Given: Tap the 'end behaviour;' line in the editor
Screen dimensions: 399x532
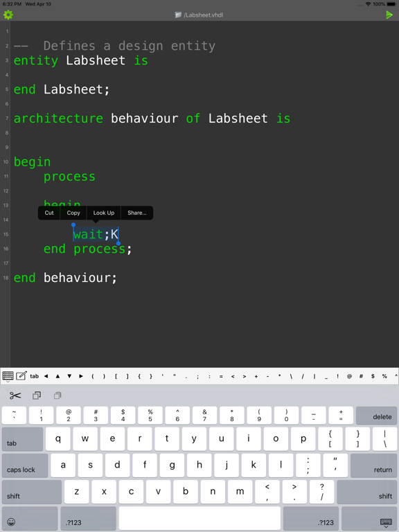Looking at the screenshot, I should pyautogui.click(x=66, y=278).
